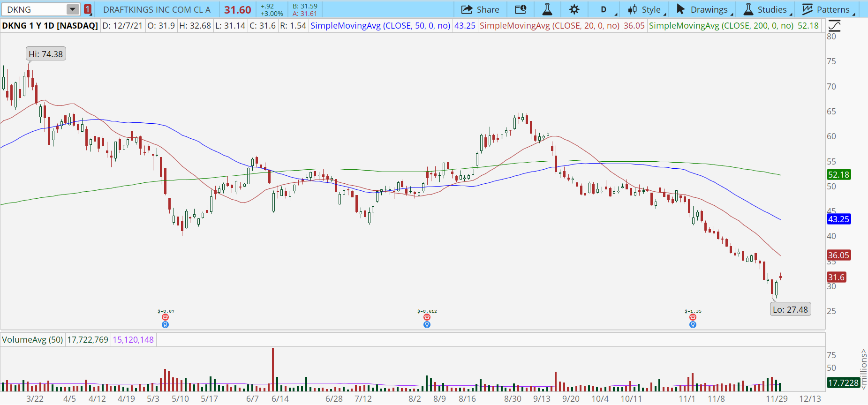The width and height of the screenshot is (868, 405).
Task: Select the SimpleMovingAvg 20 study label
Action: pyautogui.click(x=550, y=26)
